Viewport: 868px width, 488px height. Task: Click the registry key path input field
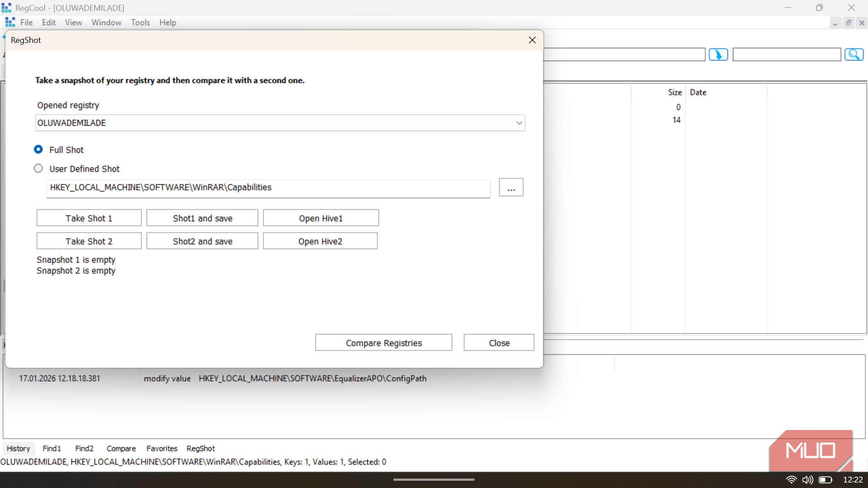268,188
